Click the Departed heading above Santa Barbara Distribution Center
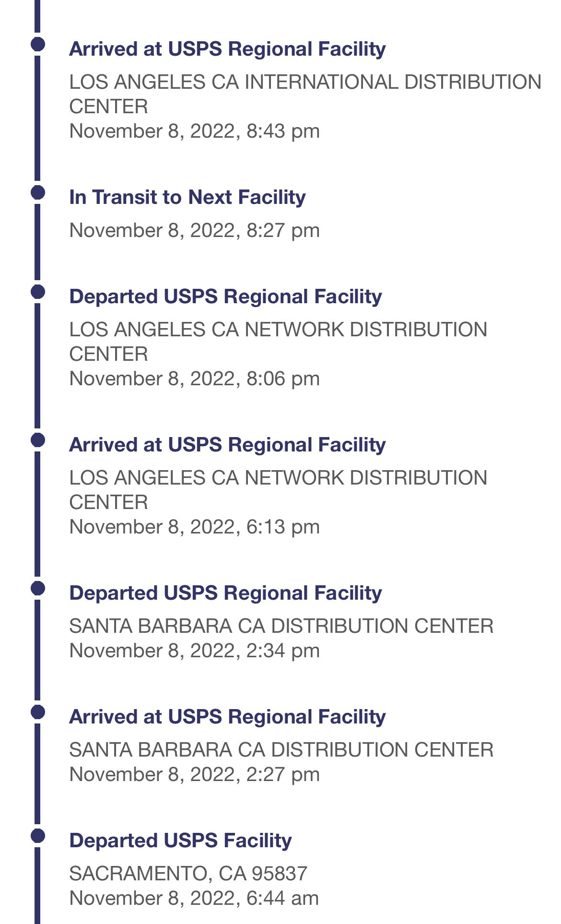 [225, 593]
